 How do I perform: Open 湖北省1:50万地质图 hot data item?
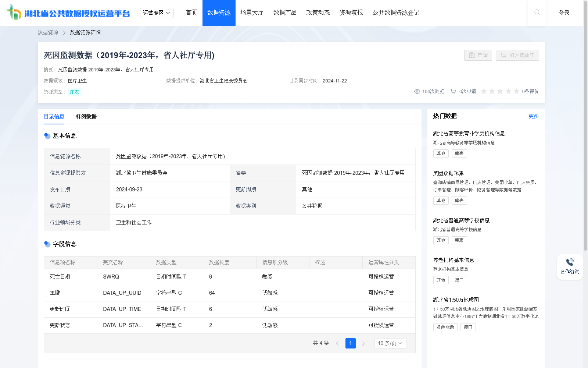[x=456, y=300]
